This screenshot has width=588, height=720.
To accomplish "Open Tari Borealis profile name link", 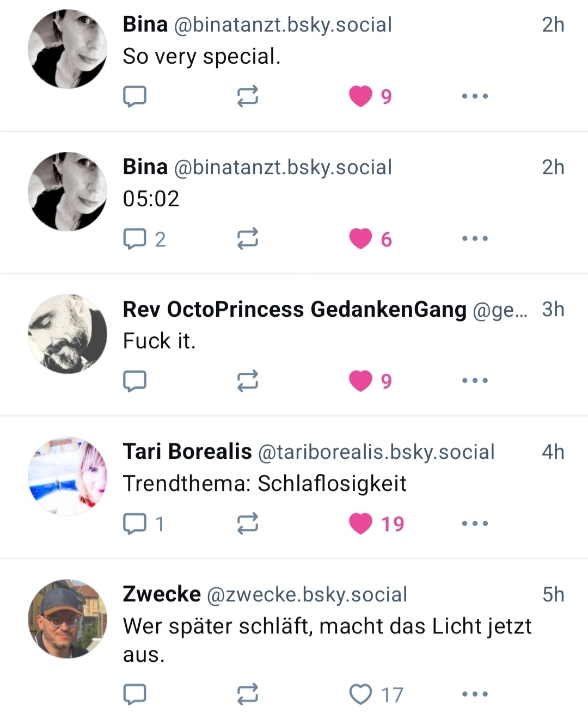I will click(187, 452).
